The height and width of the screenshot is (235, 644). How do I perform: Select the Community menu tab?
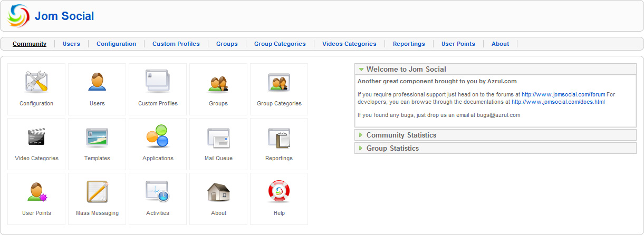pyautogui.click(x=30, y=44)
